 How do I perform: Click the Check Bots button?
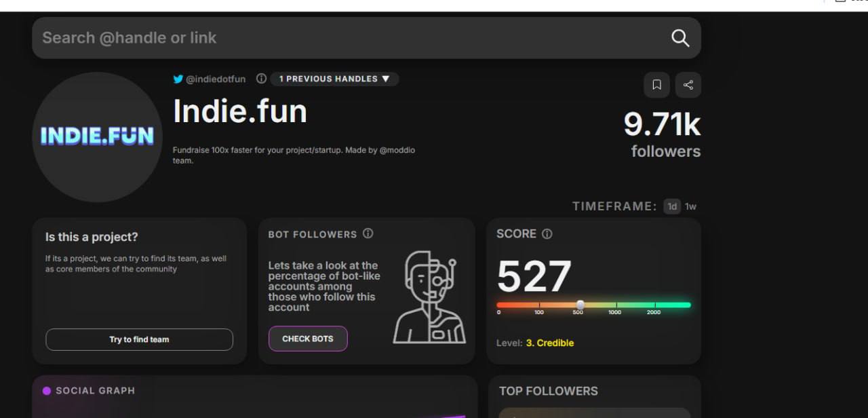(x=308, y=339)
